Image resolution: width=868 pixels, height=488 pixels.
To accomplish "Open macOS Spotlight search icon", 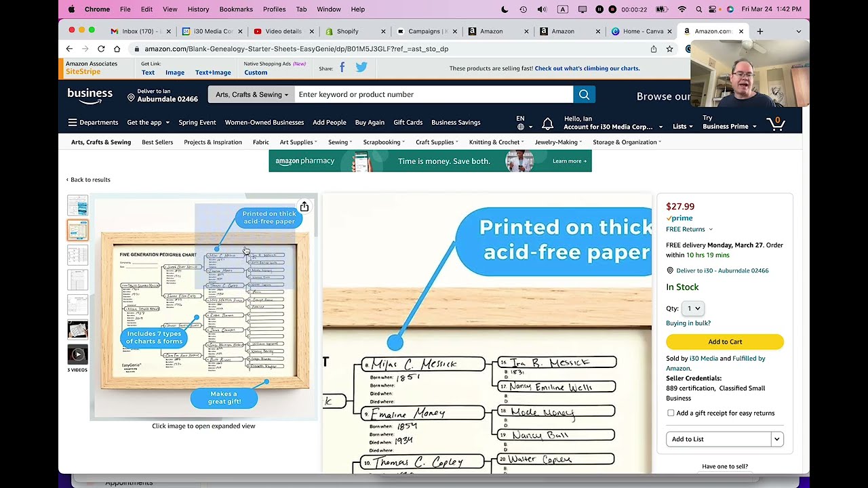I will point(699,9).
